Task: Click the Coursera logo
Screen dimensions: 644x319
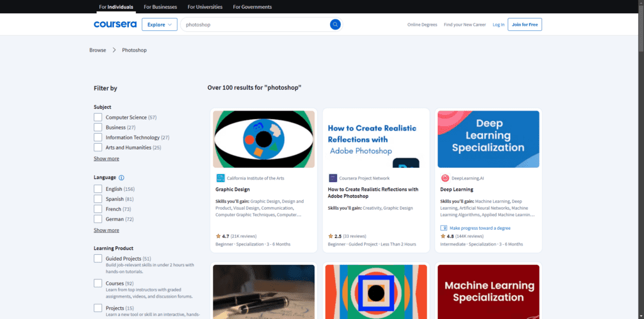Action: tap(115, 24)
